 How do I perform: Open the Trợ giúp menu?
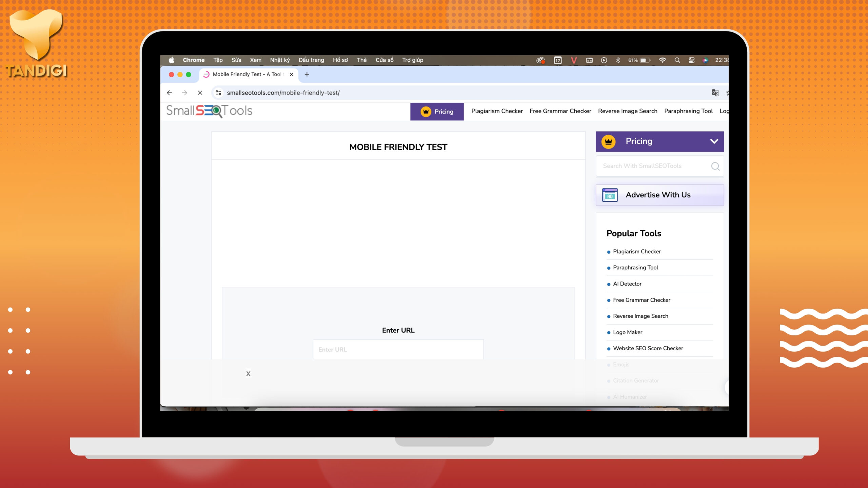(x=413, y=60)
